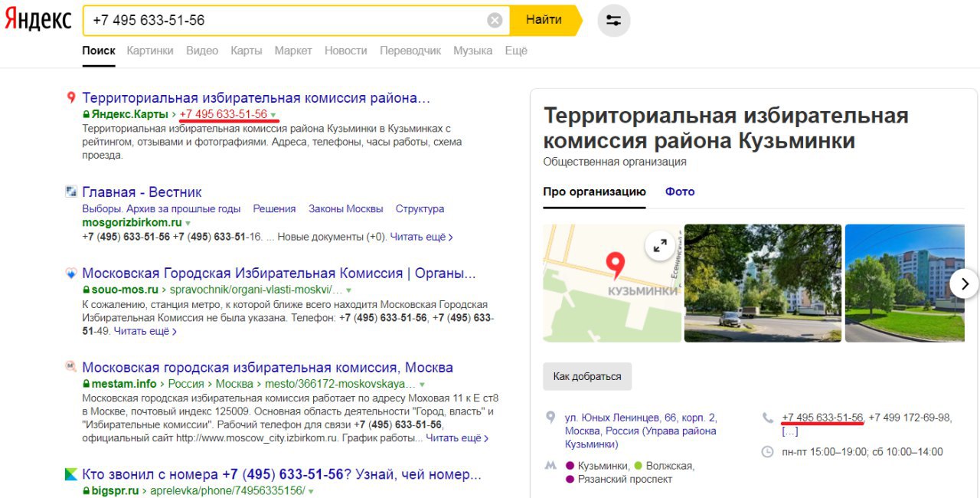Open the Маркет tab
Screen dimensions: 980x498
(293, 51)
